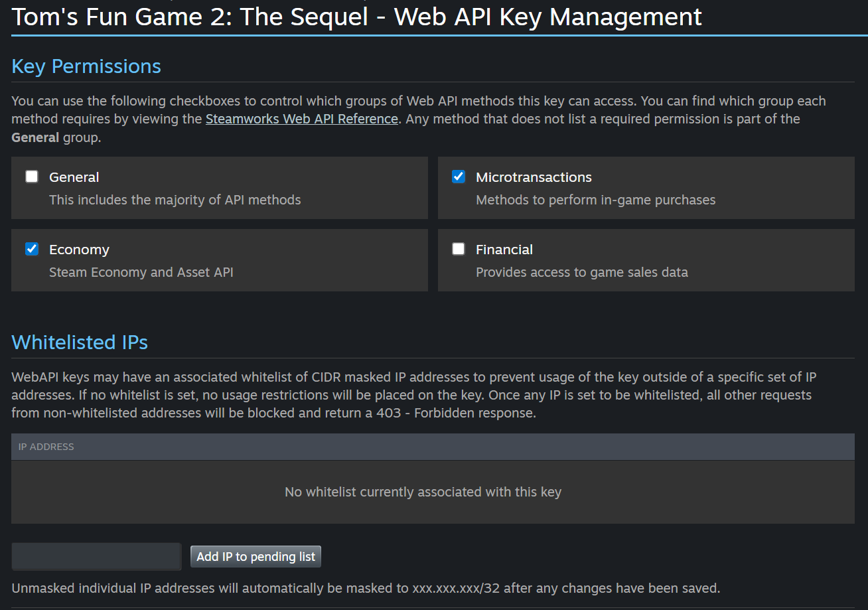Click the 'No whitelist currently associated' message row
Screen dimensions: 868x610
(423, 492)
